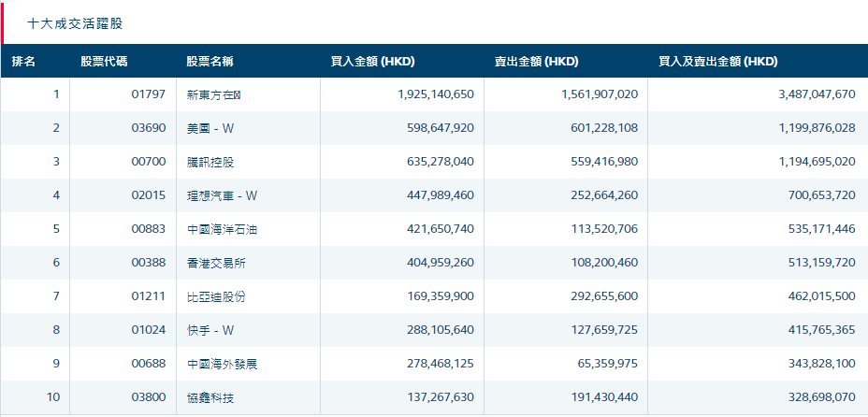Click buy amount 598,647,920
The width and height of the screenshot is (868, 417).
click(x=442, y=128)
